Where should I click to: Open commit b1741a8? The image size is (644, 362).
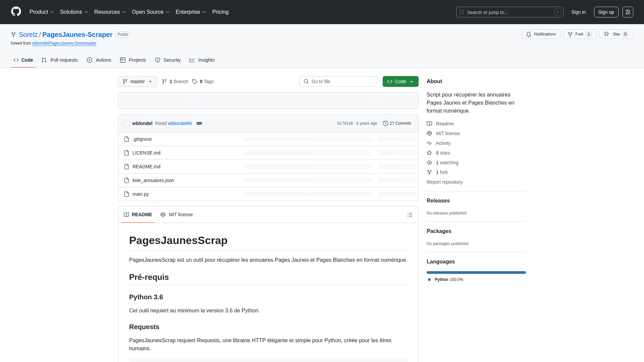point(345,123)
